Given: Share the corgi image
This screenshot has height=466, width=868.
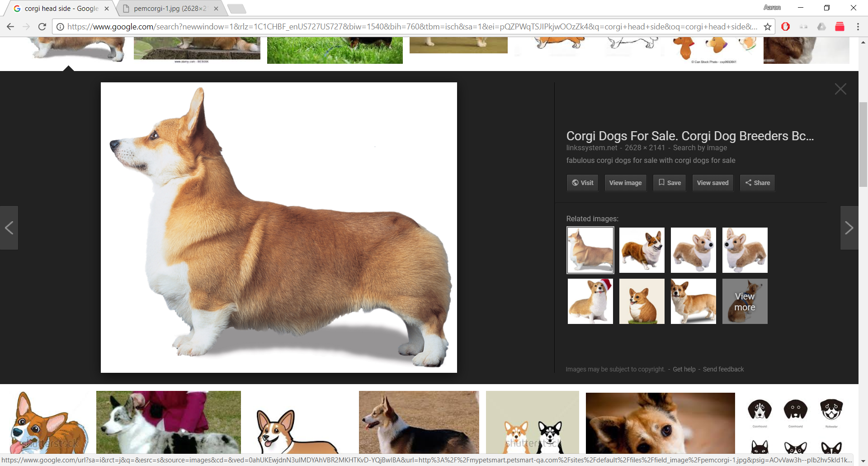Looking at the screenshot, I should pos(758,183).
